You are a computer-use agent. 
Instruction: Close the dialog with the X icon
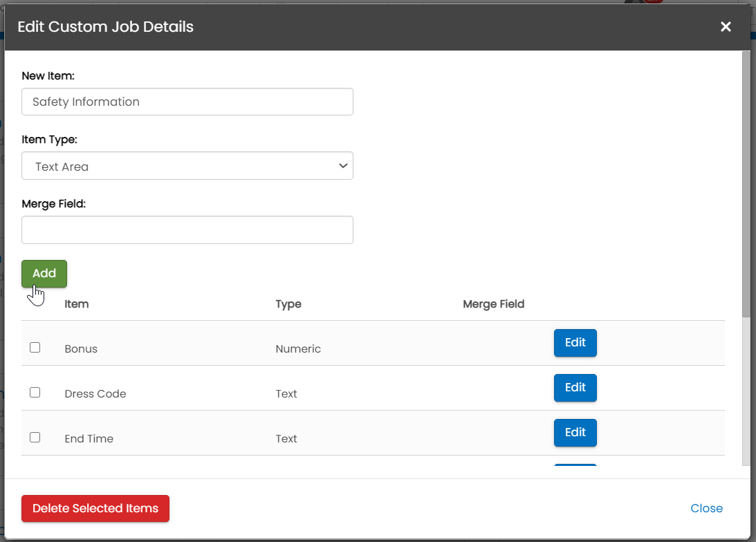[x=726, y=27]
